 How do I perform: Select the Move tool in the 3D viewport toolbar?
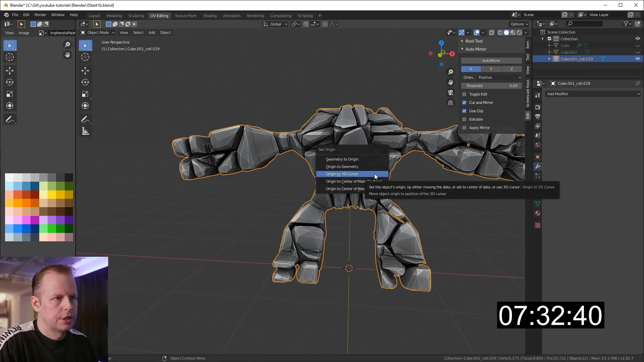pos(85,70)
